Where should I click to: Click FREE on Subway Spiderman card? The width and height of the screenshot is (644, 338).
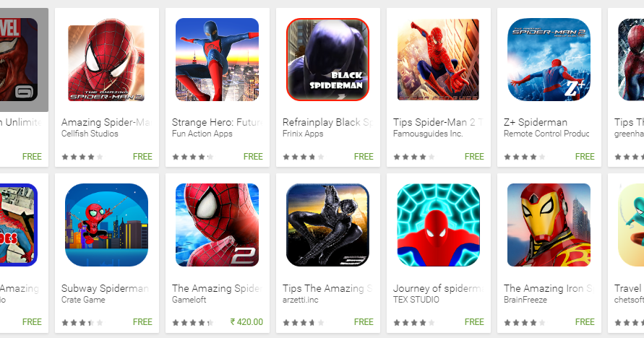pos(142,322)
